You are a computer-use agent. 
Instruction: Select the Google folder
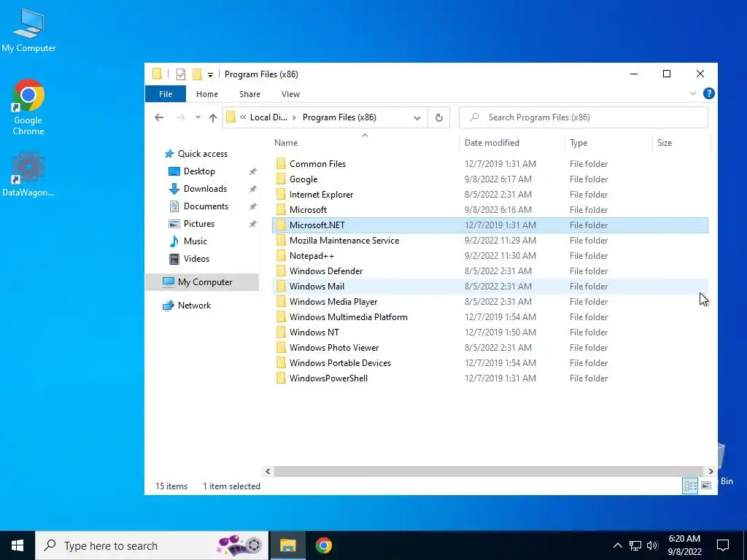tap(303, 179)
